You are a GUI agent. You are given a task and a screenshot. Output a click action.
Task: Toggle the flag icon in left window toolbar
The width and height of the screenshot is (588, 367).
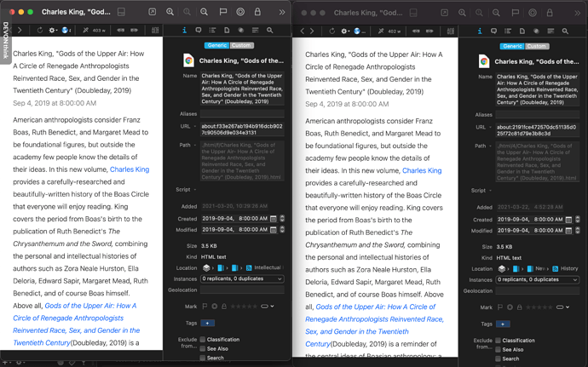(x=223, y=12)
